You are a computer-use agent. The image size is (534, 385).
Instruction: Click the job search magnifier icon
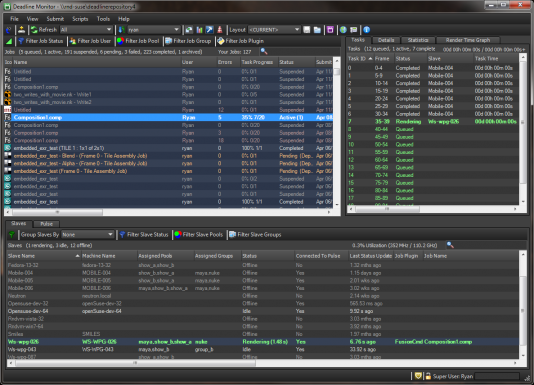coord(264,52)
